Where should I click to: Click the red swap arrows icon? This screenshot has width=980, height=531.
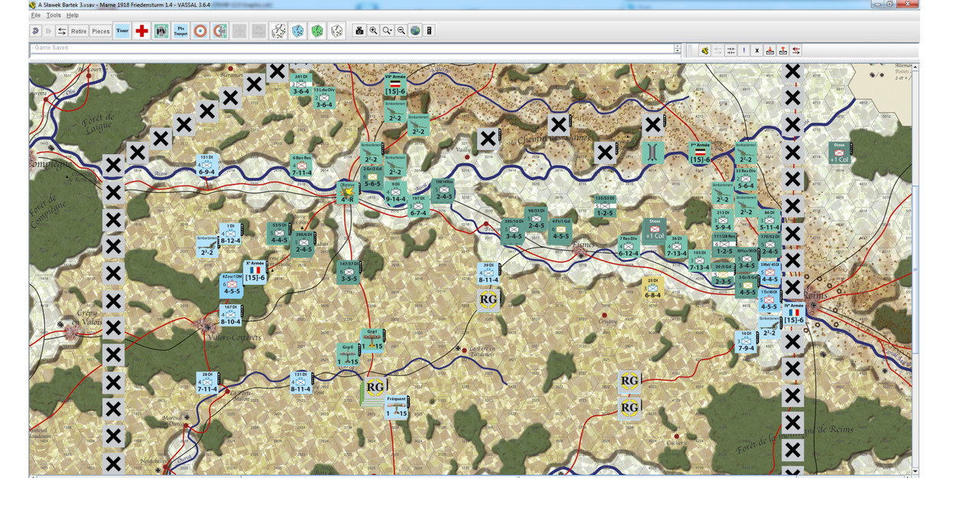pyautogui.click(x=796, y=51)
